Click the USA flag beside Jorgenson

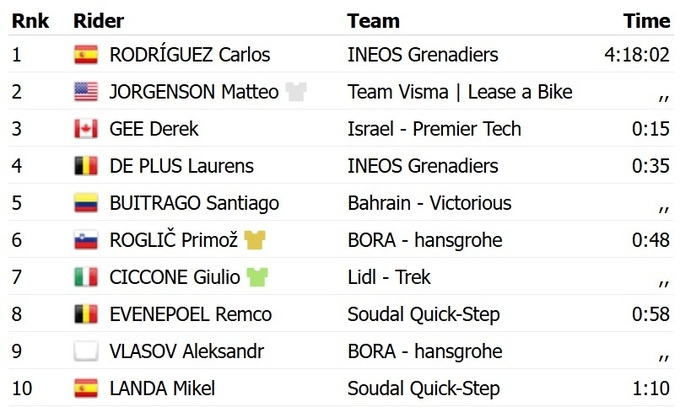point(86,92)
